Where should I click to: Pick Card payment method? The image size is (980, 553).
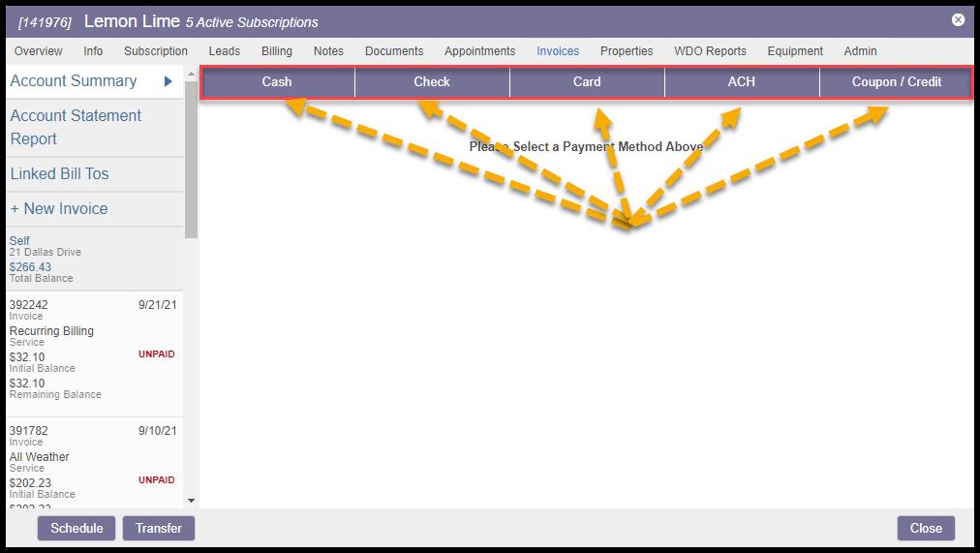click(x=587, y=82)
